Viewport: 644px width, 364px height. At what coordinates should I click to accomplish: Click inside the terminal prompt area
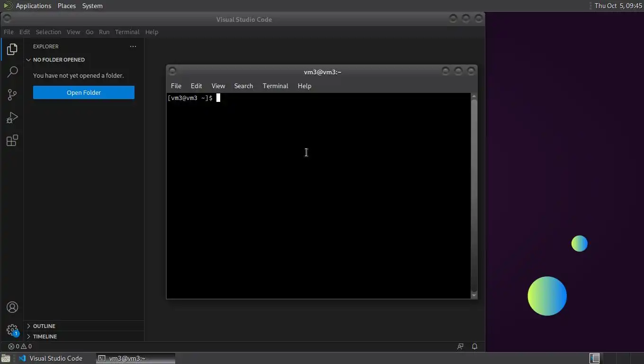(x=319, y=196)
